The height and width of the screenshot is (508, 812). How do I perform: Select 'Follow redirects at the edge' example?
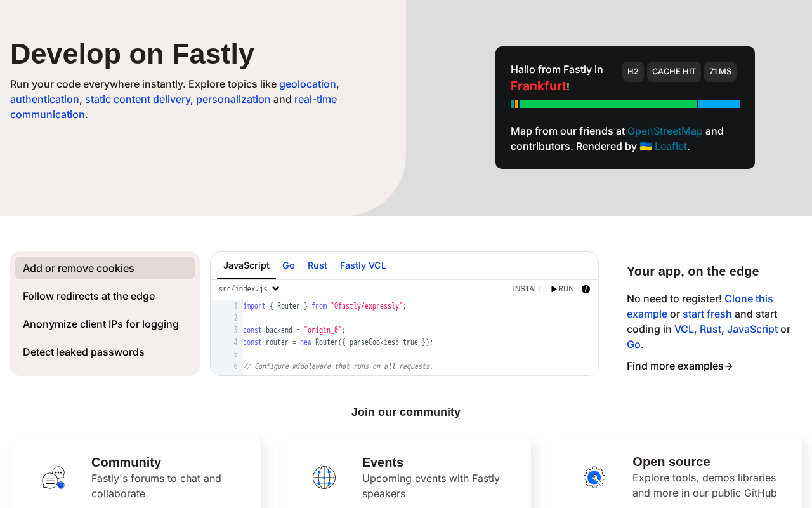pos(89,296)
